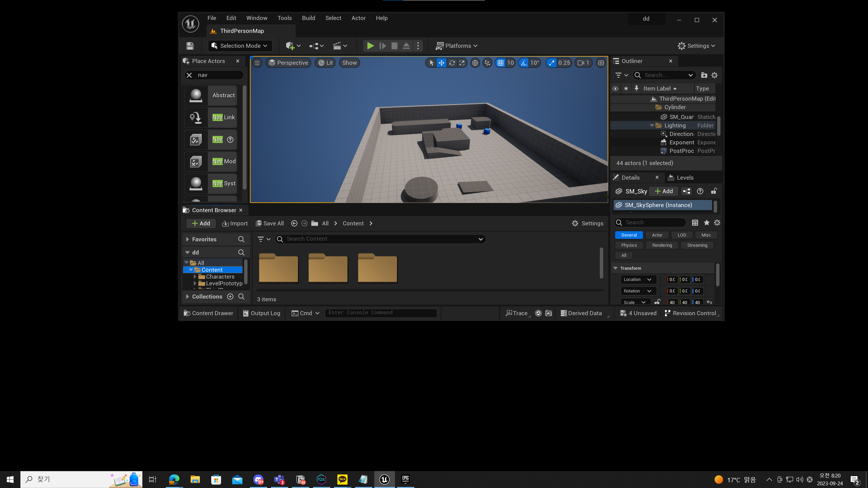The image size is (868, 488).
Task: Toggle rotation angle snapping in viewport
Action: pos(524,63)
